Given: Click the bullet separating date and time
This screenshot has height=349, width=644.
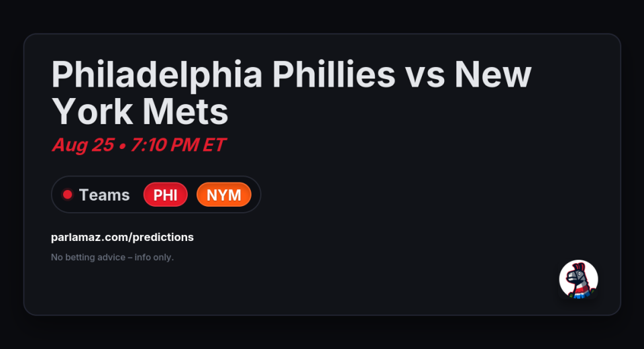Looking at the screenshot, I should (122, 146).
